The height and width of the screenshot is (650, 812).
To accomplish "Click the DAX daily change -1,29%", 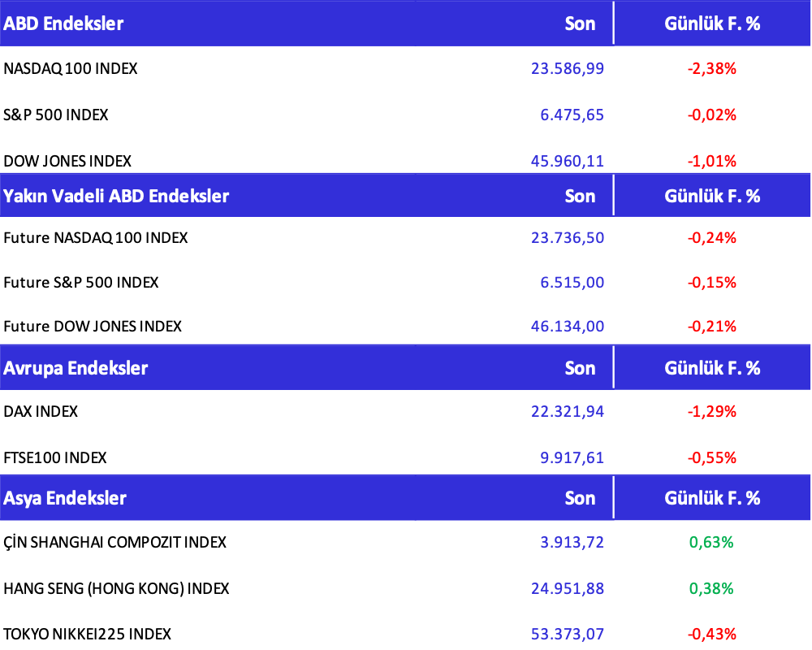I will coord(711,412).
